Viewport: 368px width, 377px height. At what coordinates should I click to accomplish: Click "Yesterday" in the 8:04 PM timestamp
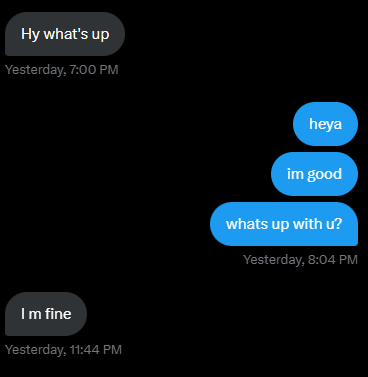274,260
